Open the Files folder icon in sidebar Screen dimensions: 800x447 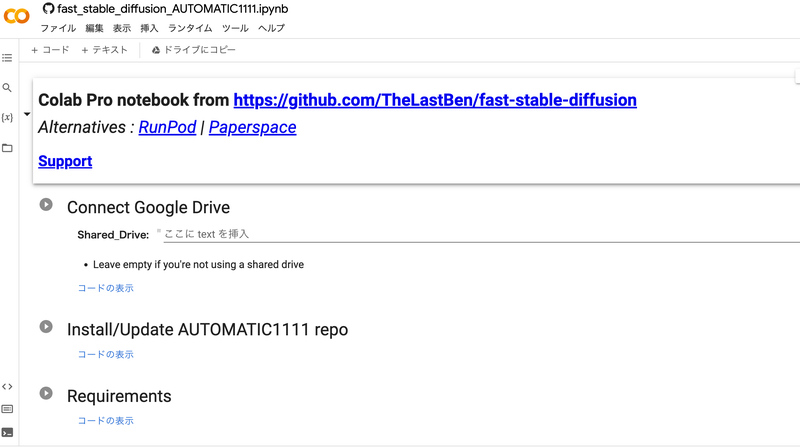pyautogui.click(x=7, y=148)
